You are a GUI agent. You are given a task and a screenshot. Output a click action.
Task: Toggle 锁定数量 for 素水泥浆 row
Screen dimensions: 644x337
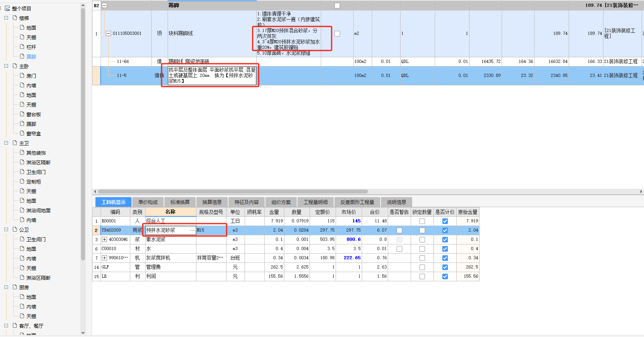422,240
